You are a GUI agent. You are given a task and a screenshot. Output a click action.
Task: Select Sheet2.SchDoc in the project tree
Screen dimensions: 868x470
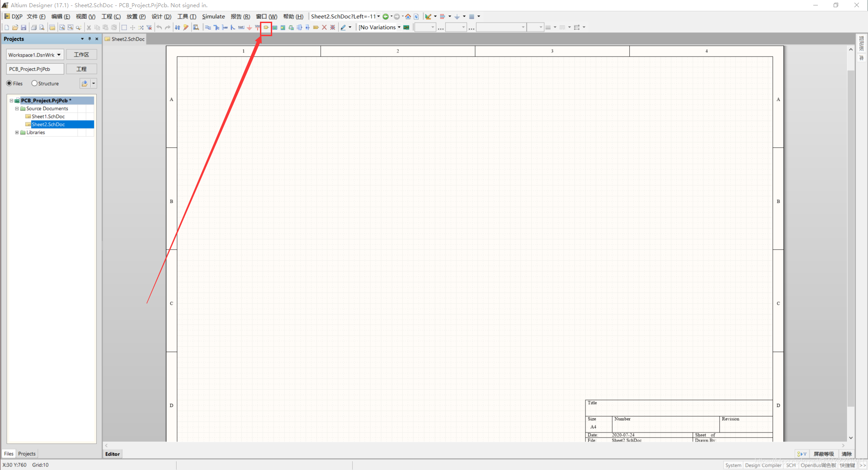click(x=48, y=124)
